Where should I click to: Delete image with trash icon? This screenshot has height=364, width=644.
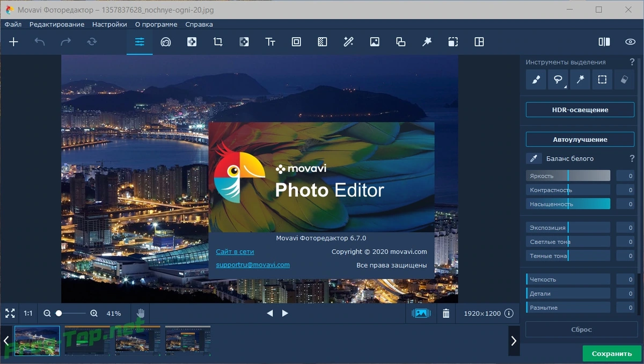(x=446, y=313)
